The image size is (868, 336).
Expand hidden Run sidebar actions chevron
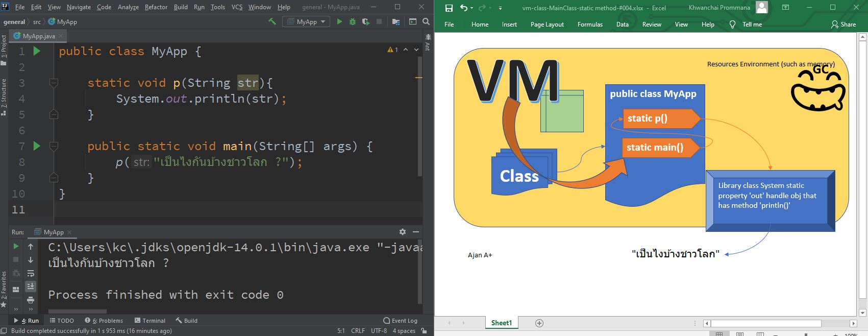16,309
